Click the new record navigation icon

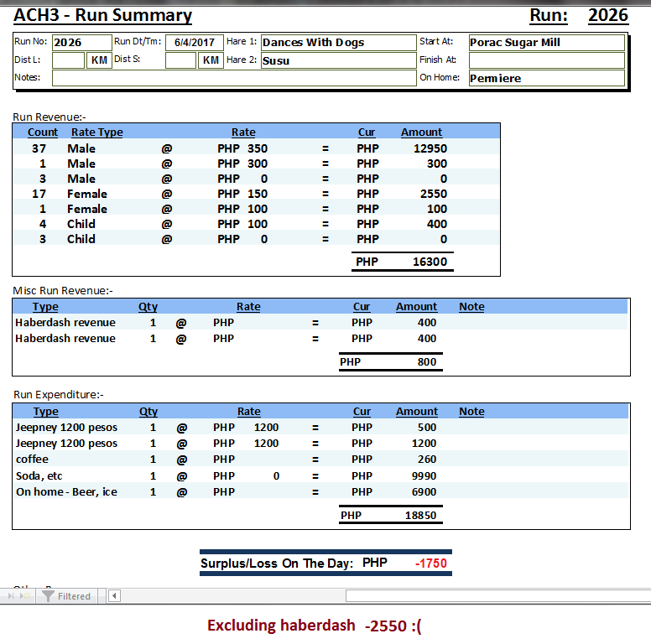[25, 596]
